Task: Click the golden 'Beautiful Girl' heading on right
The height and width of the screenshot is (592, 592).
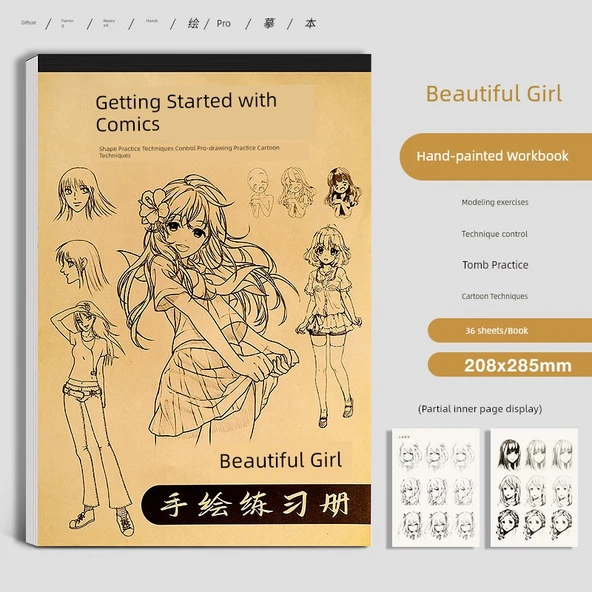Action: 494,94
